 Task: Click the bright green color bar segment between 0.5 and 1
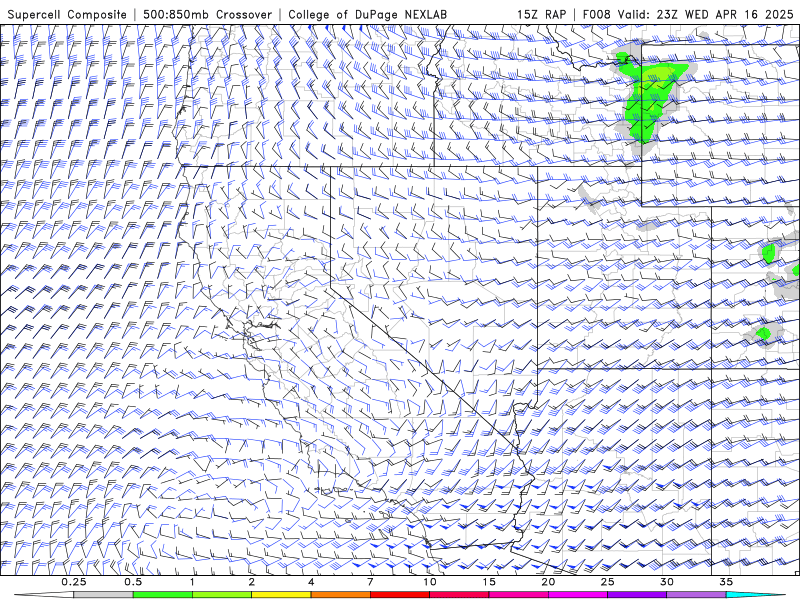162,595
